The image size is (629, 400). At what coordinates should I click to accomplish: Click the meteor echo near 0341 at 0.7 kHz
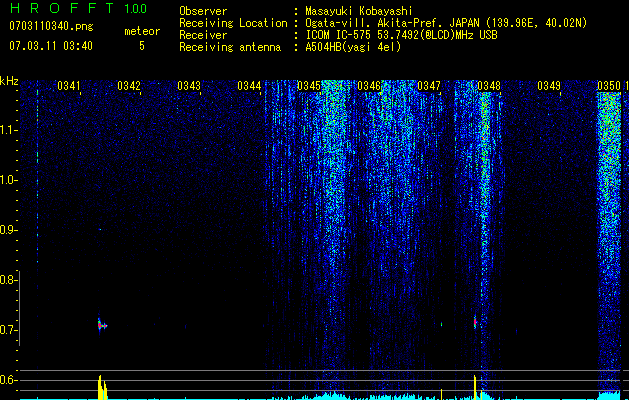click(102, 325)
